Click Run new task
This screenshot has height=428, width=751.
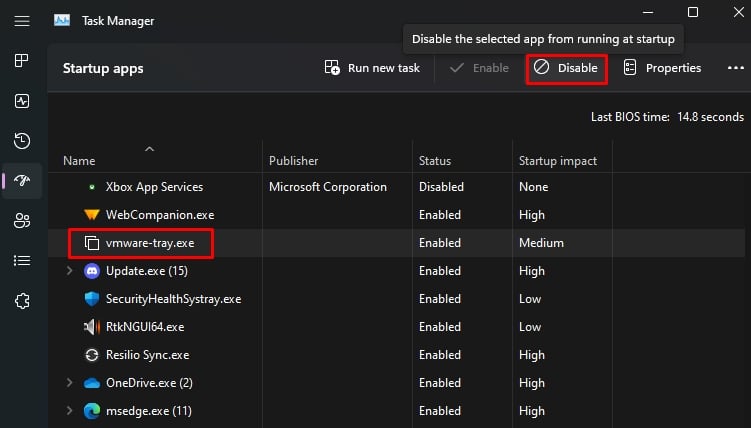point(372,68)
